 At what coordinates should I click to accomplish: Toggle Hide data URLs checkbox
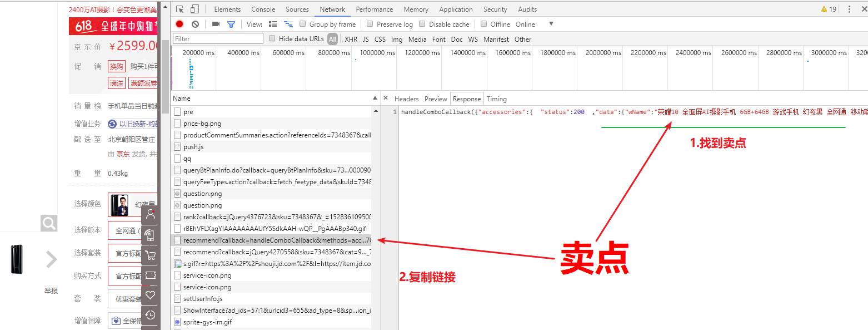coord(272,38)
